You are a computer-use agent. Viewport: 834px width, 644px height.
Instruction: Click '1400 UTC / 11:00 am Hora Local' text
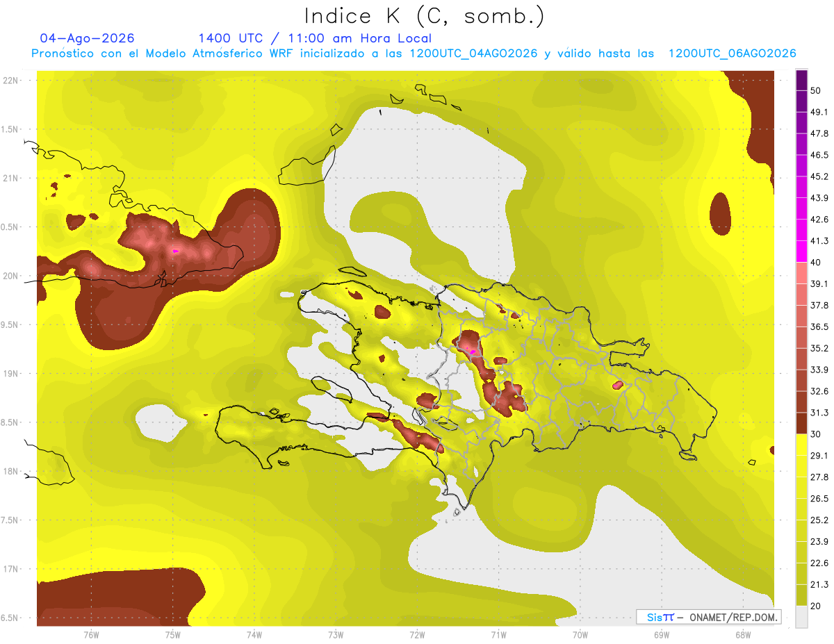pyautogui.click(x=315, y=38)
